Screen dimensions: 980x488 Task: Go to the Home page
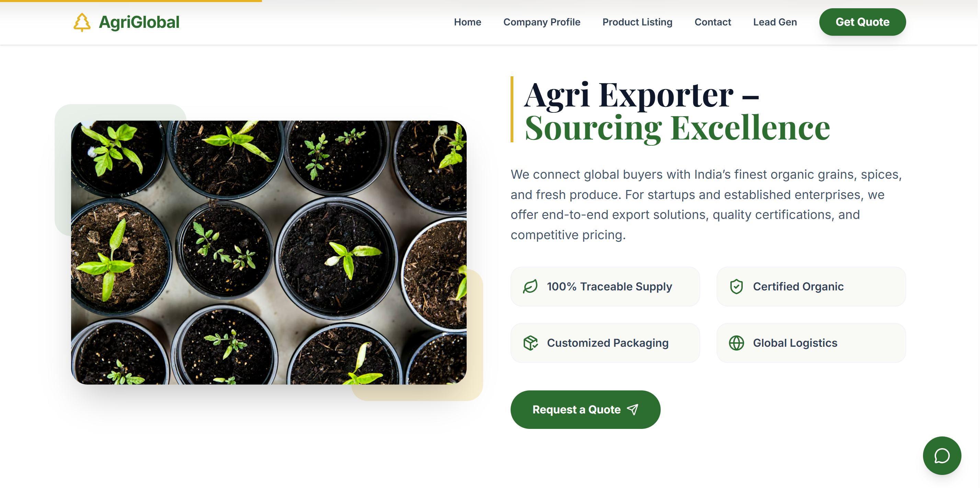pyautogui.click(x=467, y=22)
